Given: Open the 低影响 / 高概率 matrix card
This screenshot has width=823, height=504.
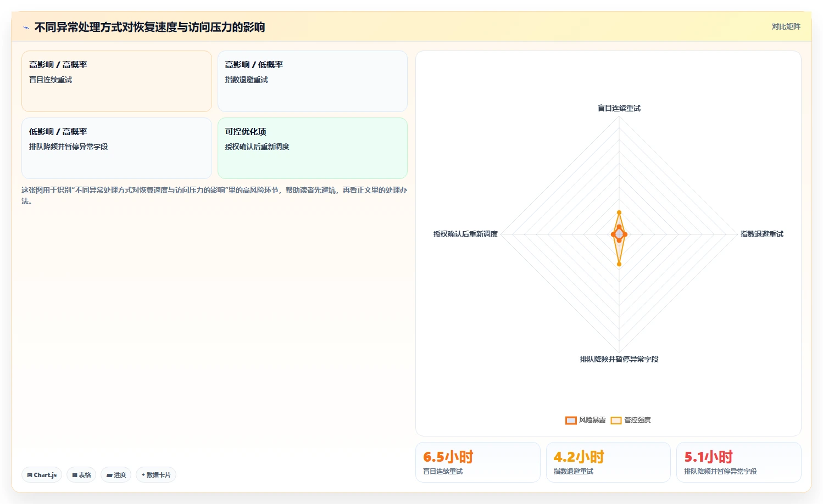Looking at the screenshot, I should point(116,148).
